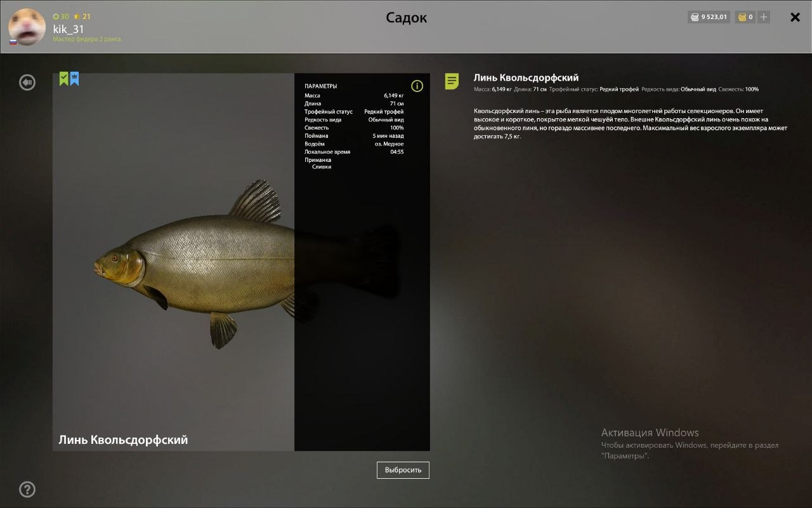Click the Свежесть 100% value in parameters panel
The image size is (812, 508).
[x=396, y=128]
